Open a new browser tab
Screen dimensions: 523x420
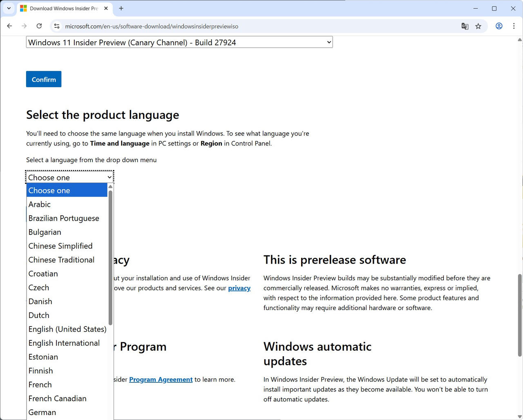pyautogui.click(x=121, y=8)
